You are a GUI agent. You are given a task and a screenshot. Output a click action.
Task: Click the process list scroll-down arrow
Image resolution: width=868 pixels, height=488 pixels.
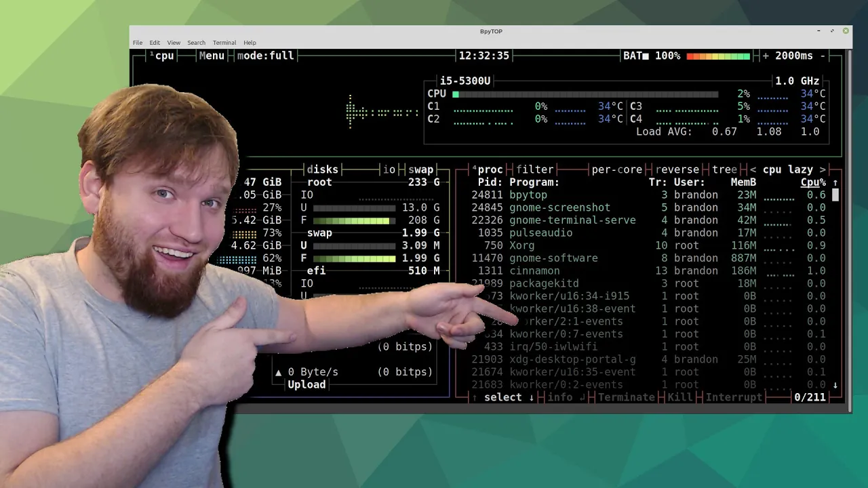pyautogui.click(x=835, y=385)
